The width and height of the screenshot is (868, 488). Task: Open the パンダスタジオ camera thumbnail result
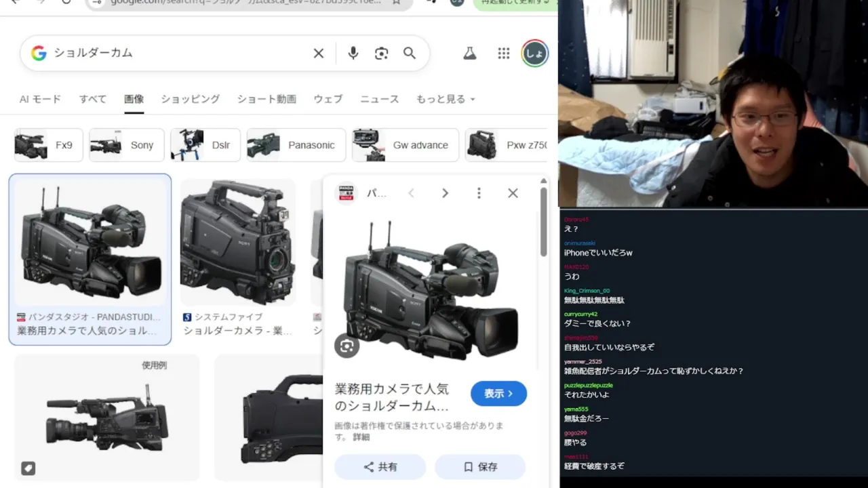[x=90, y=241]
